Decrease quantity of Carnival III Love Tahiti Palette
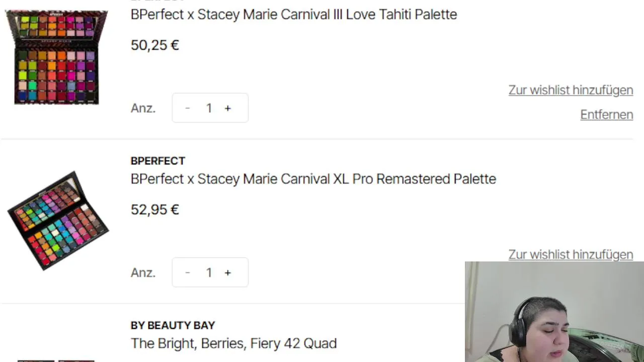644x362 pixels. pos(188,108)
